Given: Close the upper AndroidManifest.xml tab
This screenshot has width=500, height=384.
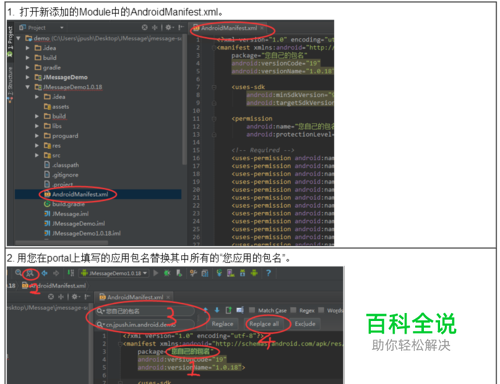Looking at the screenshot, I should (x=262, y=28).
